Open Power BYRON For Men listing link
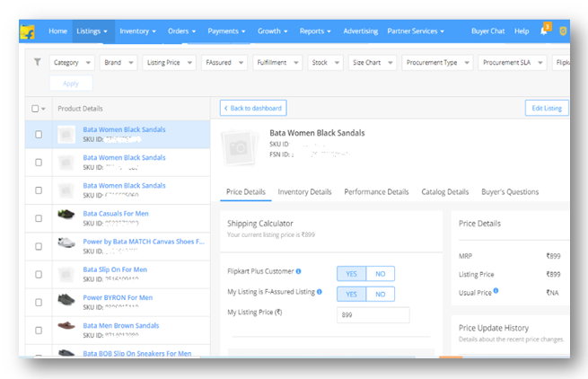The image size is (588, 379). coord(118,297)
